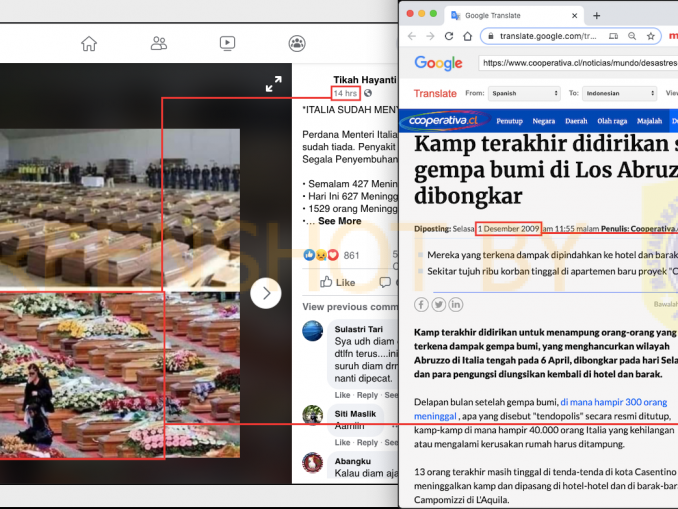Open Penutup nav menu item
The width and height of the screenshot is (678, 509).
[509, 121]
